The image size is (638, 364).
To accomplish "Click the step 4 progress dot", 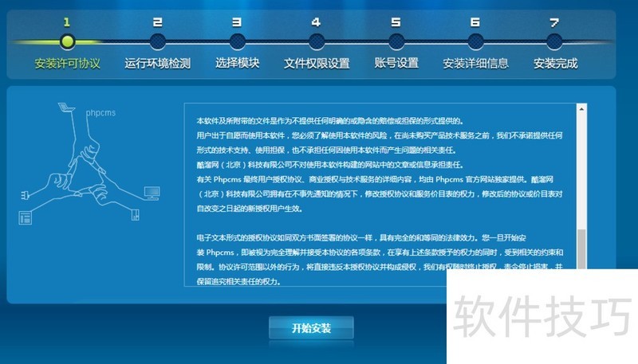I will [317, 41].
